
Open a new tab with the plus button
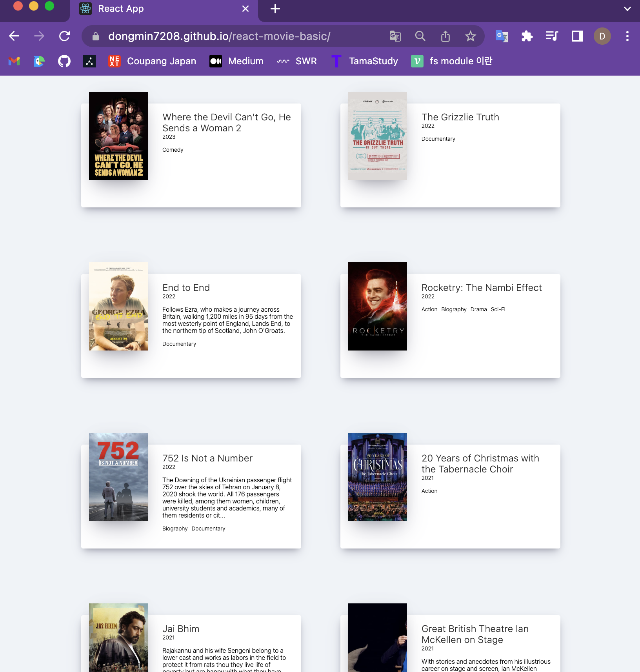[275, 9]
